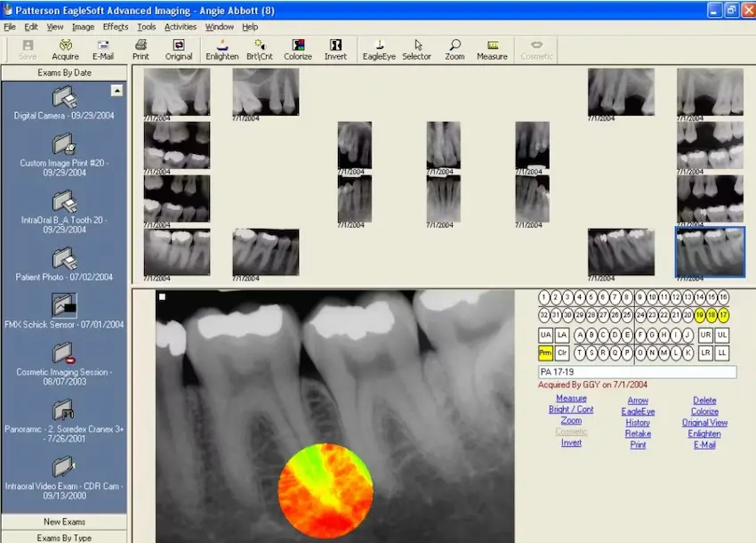The height and width of the screenshot is (543, 756).
Task: Toggle the Prm button in the tooth selector
Action: point(545,352)
